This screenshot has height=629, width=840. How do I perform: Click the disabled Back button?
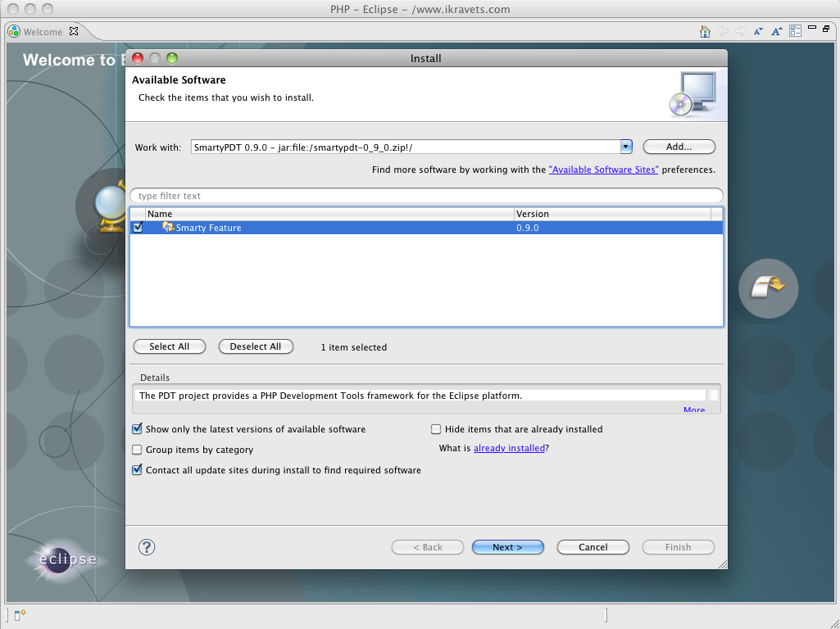pyautogui.click(x=428, y=547)
